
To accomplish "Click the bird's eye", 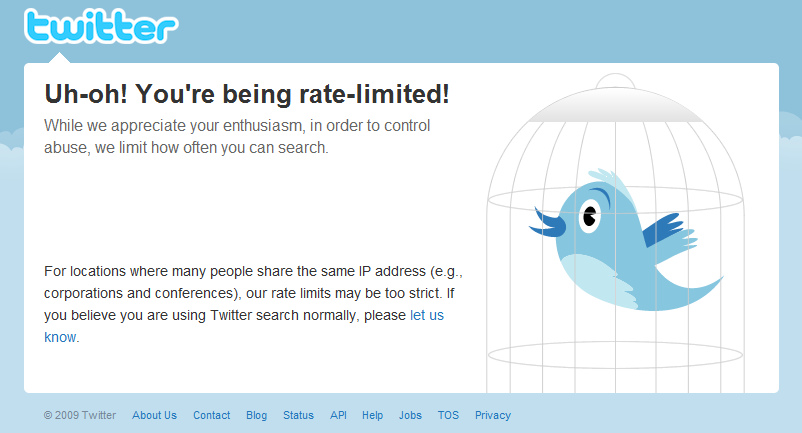I will pos(587,214).
